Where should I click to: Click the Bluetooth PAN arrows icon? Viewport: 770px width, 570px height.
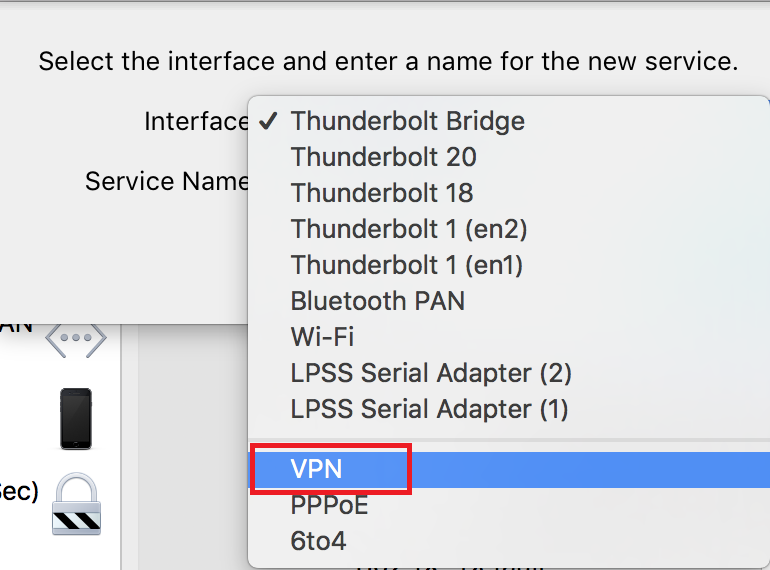tap(76, 340)
